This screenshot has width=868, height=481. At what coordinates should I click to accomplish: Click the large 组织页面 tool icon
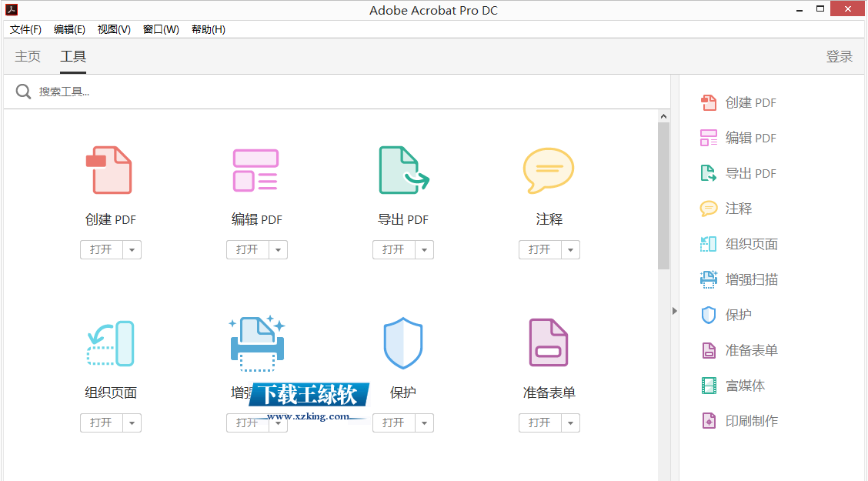pos(111,343)
